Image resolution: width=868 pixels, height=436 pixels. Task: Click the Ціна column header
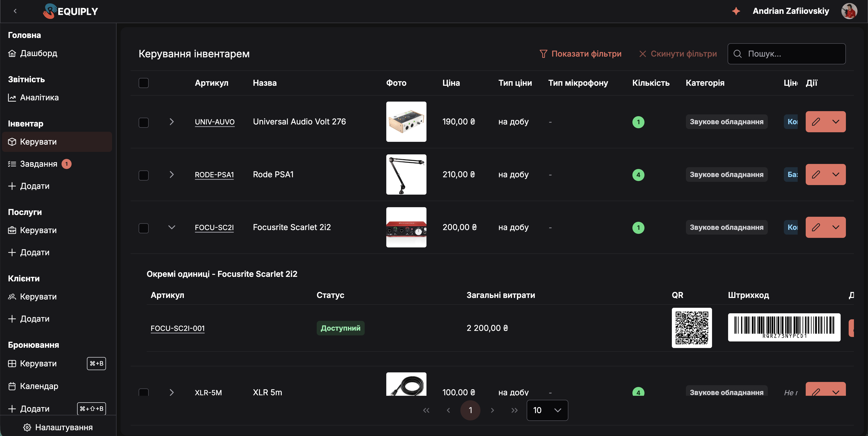coord(451,83)
